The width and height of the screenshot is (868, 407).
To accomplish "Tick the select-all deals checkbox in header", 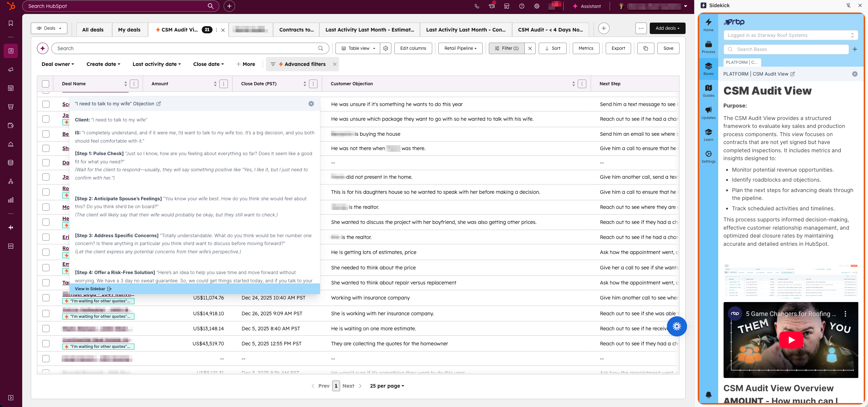I will 46,84.
